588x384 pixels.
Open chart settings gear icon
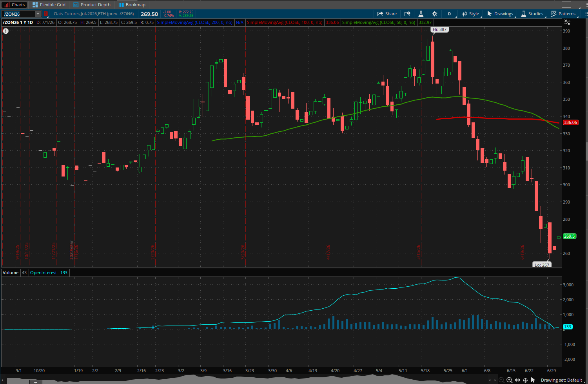tap(434, 14)
